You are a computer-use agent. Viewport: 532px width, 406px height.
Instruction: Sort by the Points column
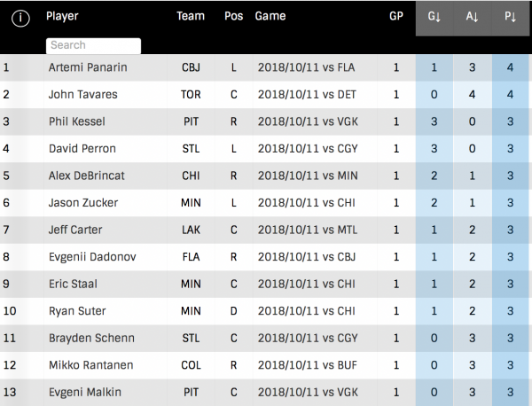(509, 17)
